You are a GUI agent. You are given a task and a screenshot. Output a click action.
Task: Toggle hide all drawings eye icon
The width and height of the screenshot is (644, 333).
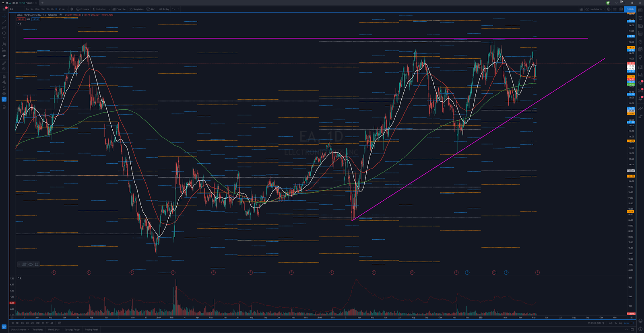pos(4,93)
